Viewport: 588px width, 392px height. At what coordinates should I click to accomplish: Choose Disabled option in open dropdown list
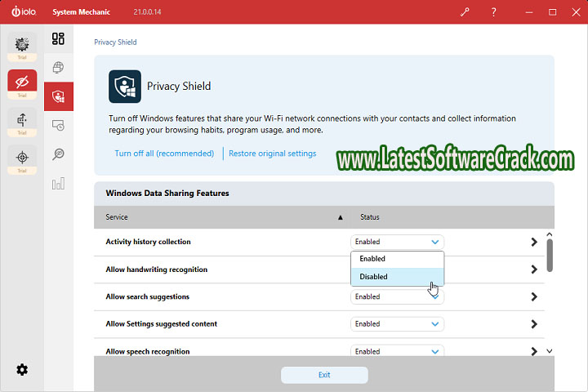pos(397,277)
